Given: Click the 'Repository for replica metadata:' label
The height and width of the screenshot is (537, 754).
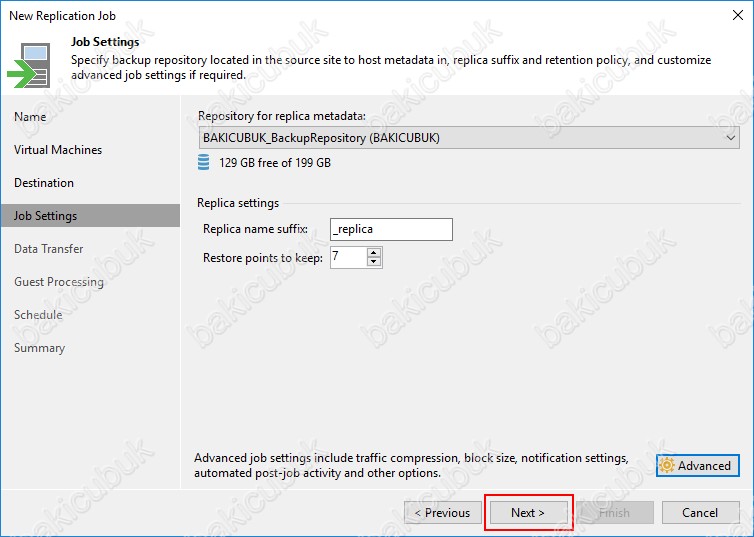Looking at the screenshot, I should point(282,116).
